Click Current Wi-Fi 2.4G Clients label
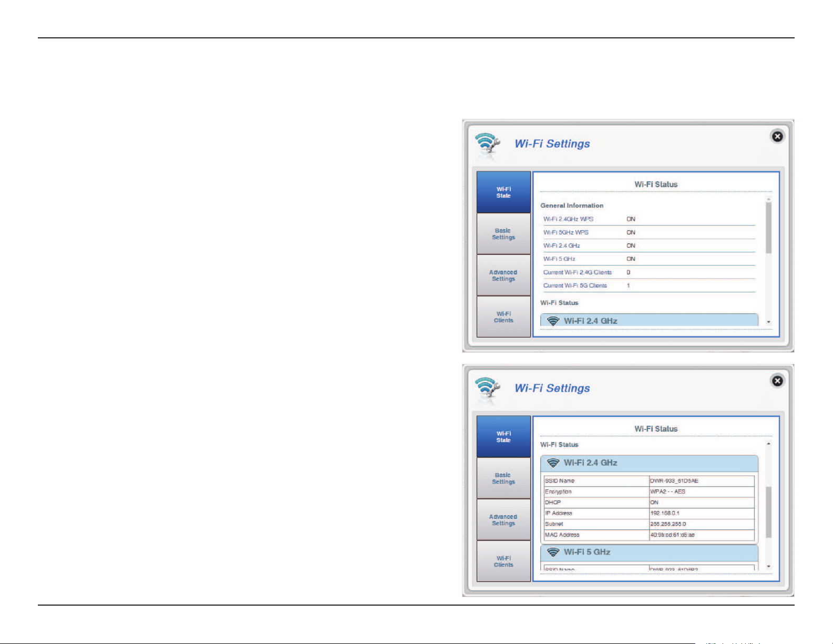Screen dimensions: 833x644 pos(578,272)
